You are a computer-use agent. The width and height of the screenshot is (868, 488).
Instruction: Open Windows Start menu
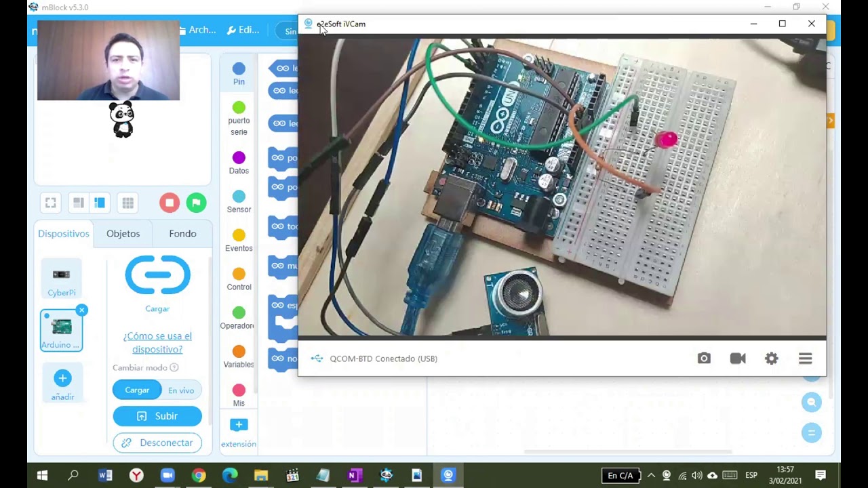click(42, 475)
